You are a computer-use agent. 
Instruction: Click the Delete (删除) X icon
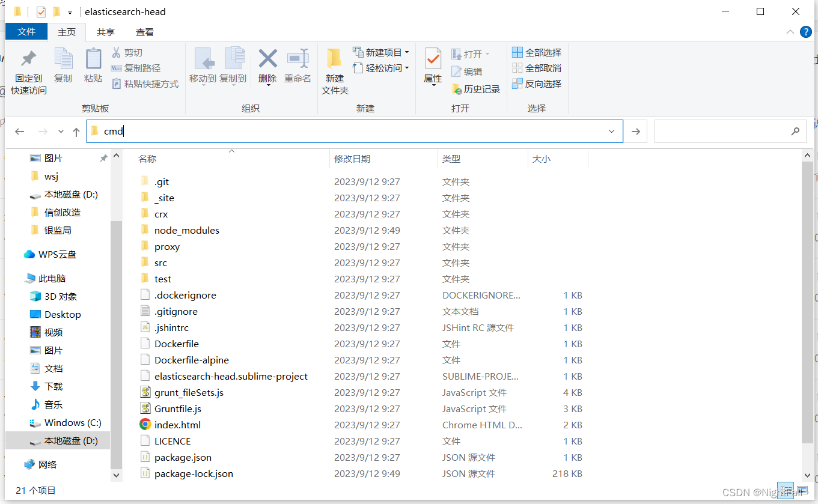(x=267, y=58)
